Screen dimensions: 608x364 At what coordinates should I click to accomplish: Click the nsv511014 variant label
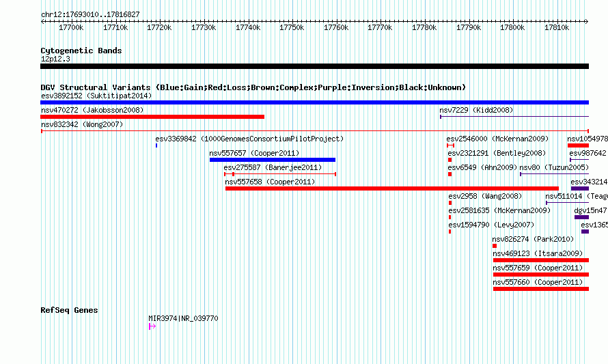(x=577, y=196)
